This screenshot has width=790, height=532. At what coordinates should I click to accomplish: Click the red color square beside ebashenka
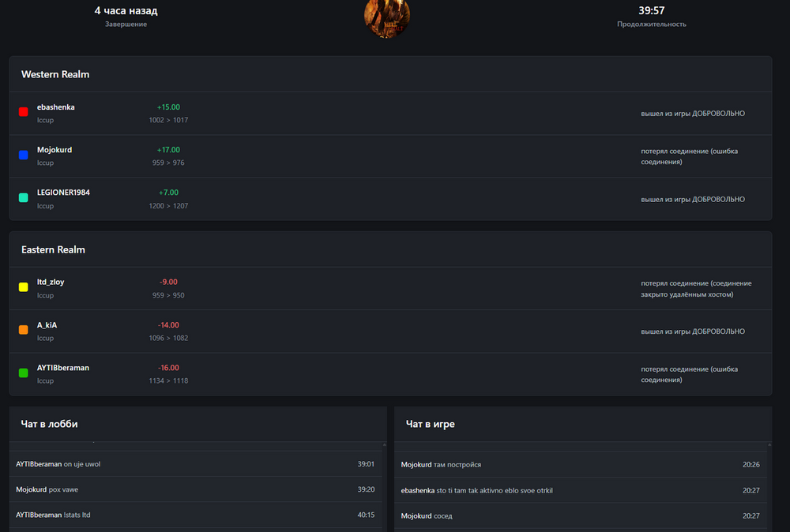click(x=24, y=112)
